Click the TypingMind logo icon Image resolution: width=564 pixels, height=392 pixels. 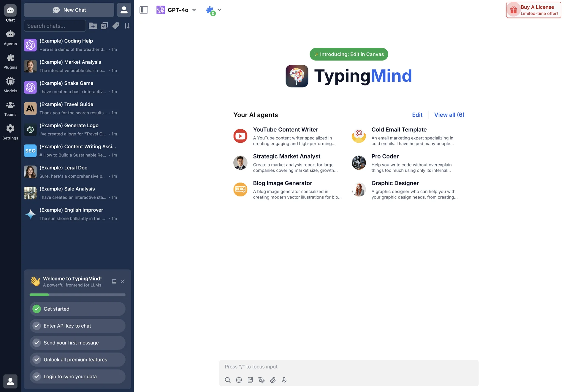coord(297,76)
